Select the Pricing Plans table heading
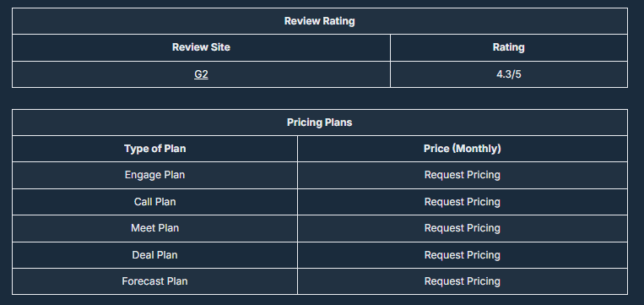This screenshot has width=644, height=305. click(x=320, y=123)
